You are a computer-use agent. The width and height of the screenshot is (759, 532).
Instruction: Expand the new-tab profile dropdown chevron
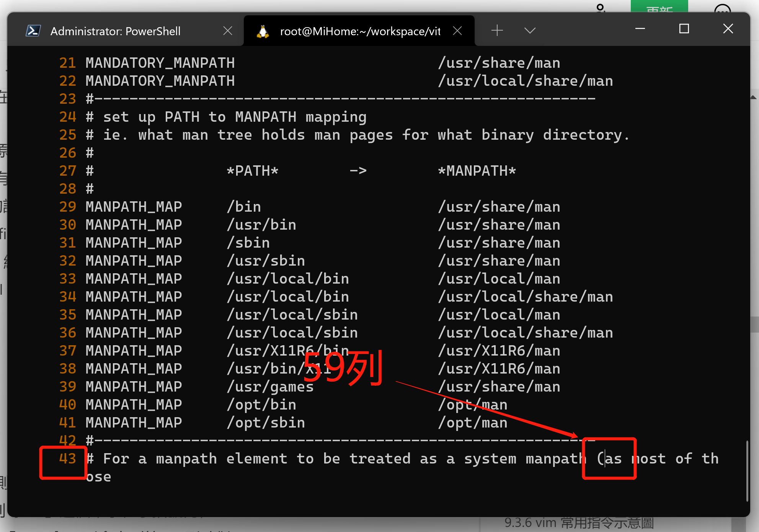(530, 30)
